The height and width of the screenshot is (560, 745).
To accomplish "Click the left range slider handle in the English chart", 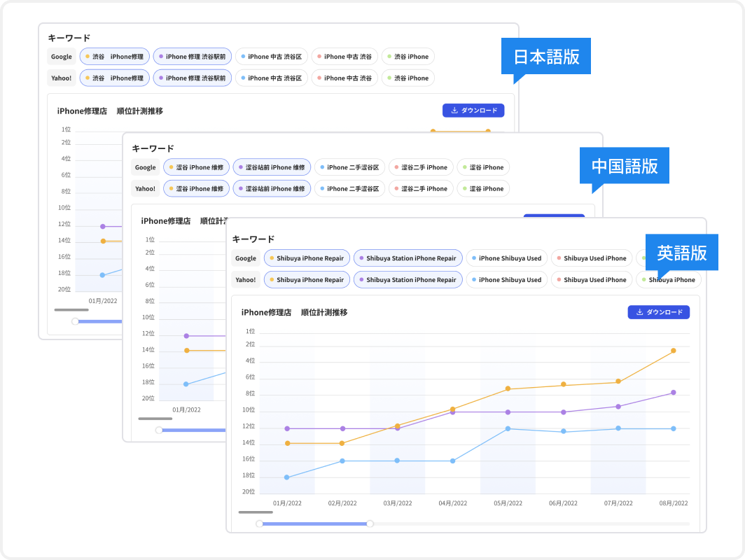I will [259, 524].
